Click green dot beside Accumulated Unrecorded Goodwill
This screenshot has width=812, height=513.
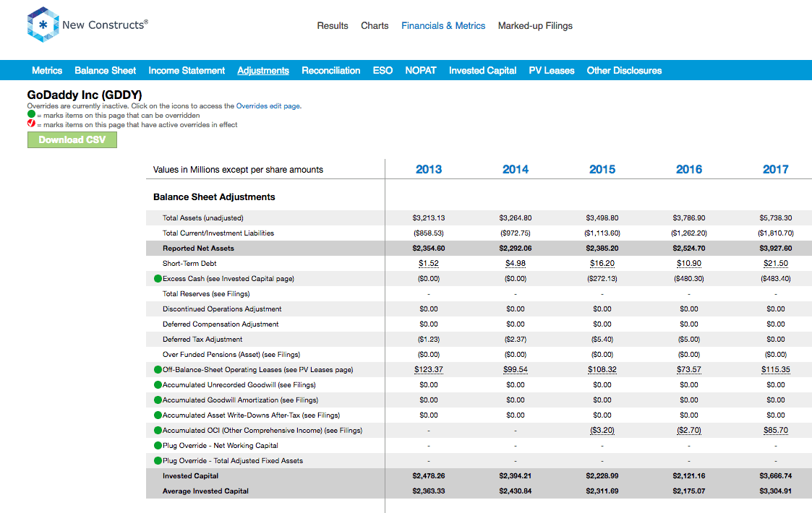[158, 384]
